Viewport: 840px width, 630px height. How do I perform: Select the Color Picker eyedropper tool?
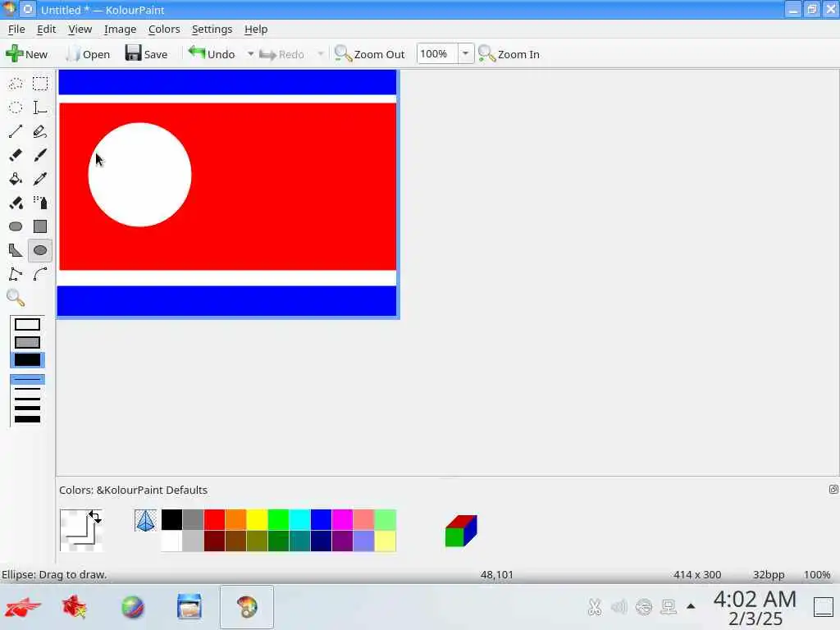pos(40,179)
